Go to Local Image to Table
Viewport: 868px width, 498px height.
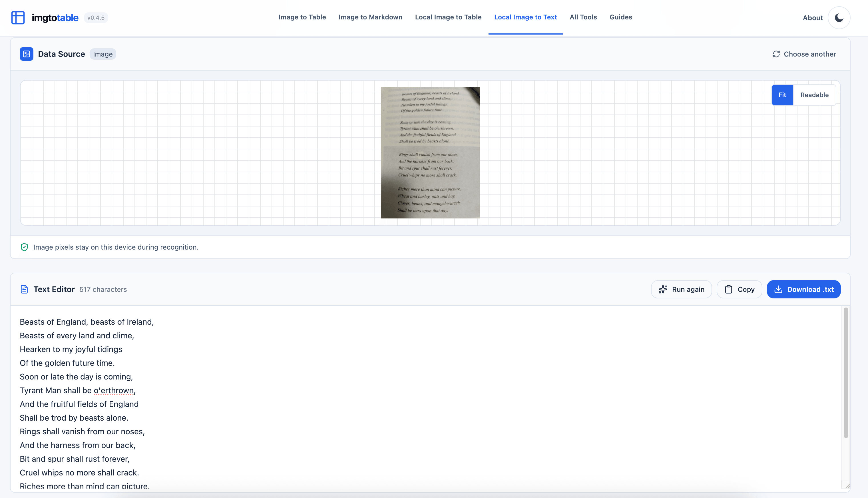tap(448, 17)
